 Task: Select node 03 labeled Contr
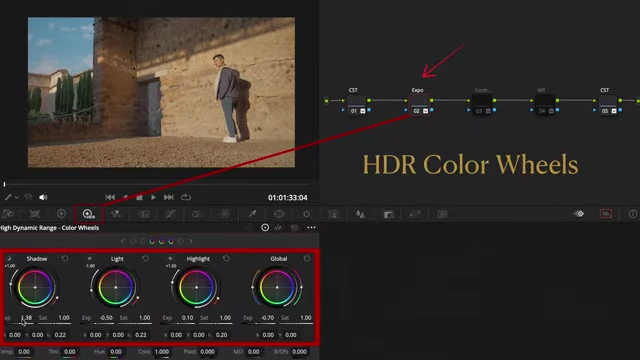coord(482,105)
